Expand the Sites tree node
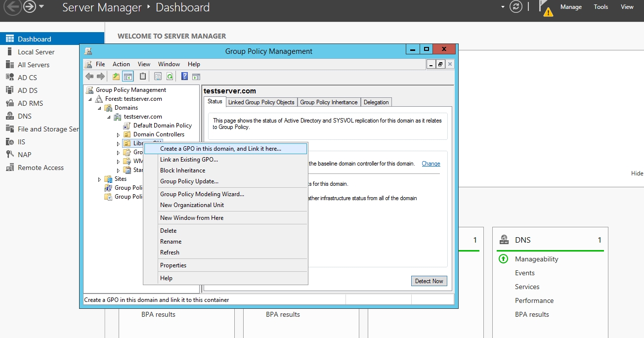The image size is (644, 338). [99, 179]
